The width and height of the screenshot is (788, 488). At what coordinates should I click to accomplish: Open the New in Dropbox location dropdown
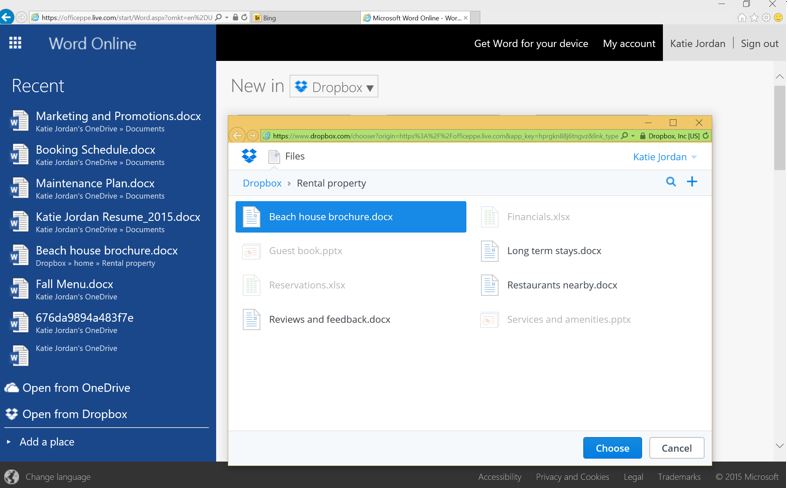334,86
